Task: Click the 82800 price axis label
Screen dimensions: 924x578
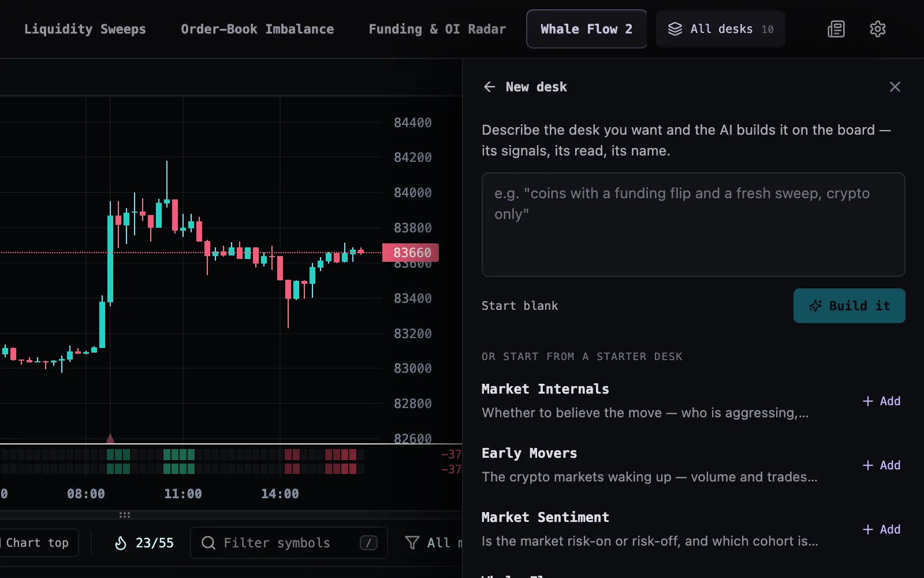Action: tap(412, 403)
